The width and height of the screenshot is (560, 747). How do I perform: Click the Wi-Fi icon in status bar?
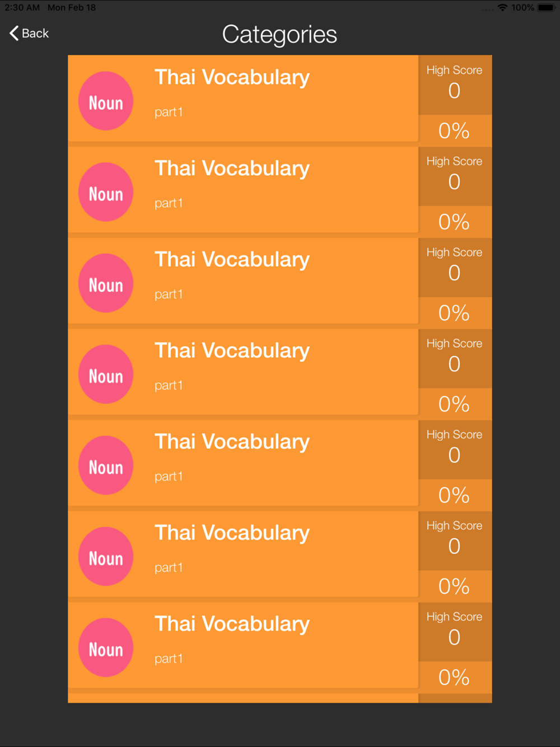[502, 8]
